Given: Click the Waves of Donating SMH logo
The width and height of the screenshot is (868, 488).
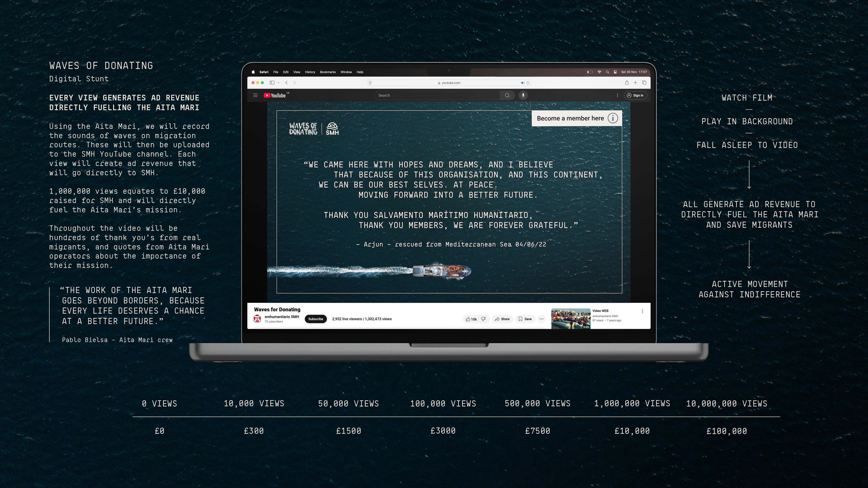Looking at the screenshot, I should [314, 129].
